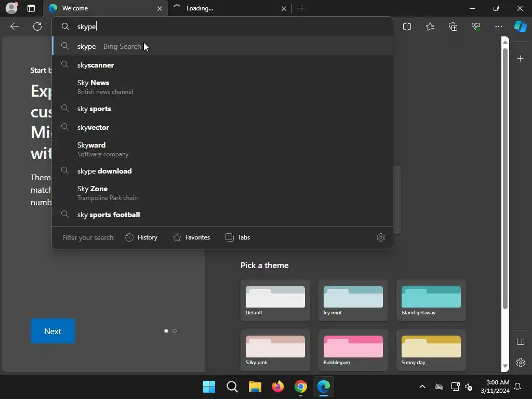Apply the Island getaway theme

(431, 300)
